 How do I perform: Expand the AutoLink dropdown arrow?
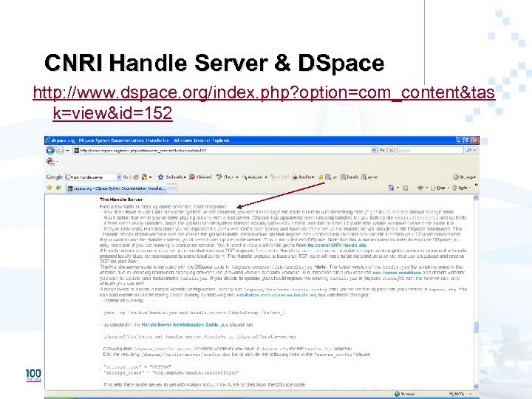coord(266,177)
